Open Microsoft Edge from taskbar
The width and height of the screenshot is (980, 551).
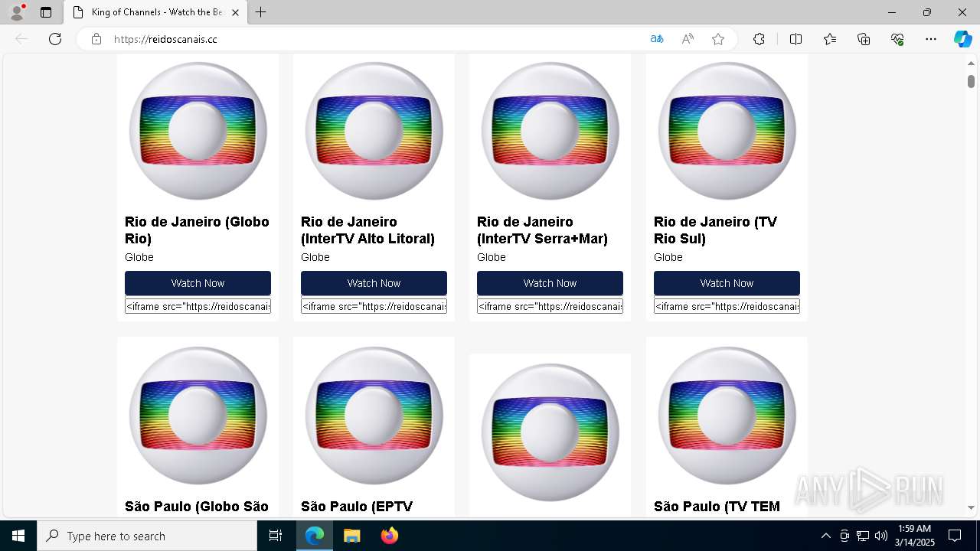pos(315,536)
